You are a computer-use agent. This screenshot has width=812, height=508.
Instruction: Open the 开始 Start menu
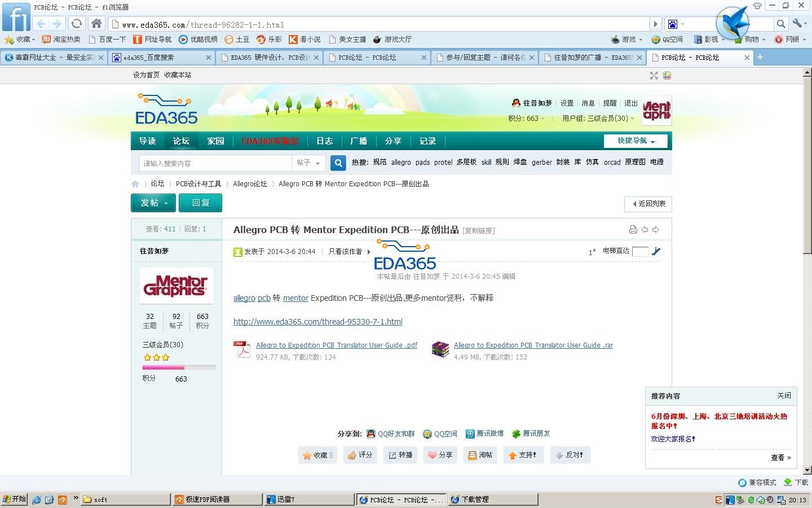click(14, 500)
